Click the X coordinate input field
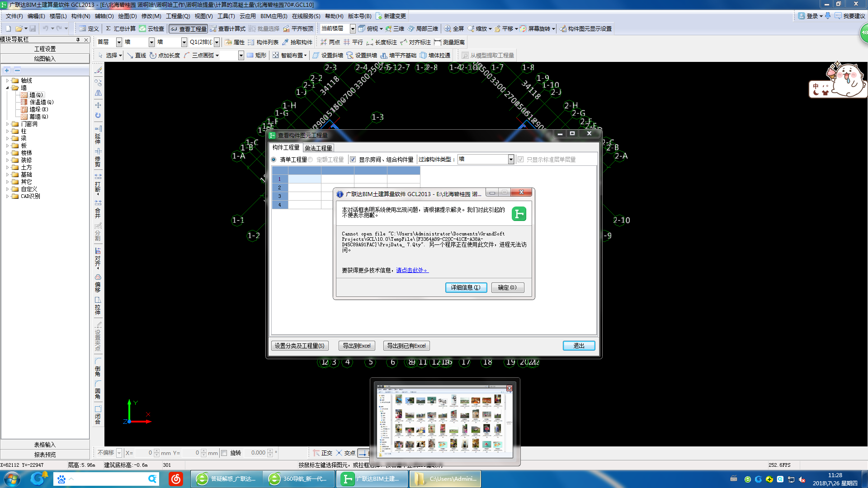Viewport: 868px width, 488px height. pos(144,453)
